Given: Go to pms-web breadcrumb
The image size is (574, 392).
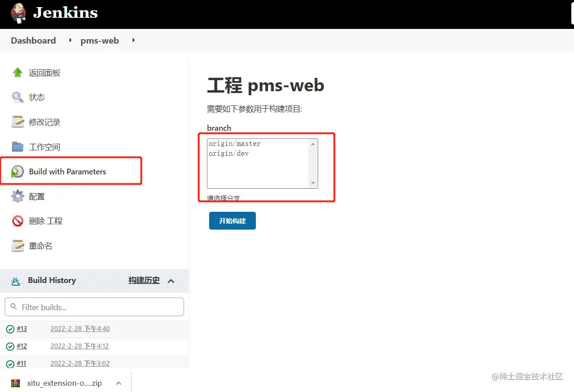Looking at the screenshot, I should (x=100, y=40).
